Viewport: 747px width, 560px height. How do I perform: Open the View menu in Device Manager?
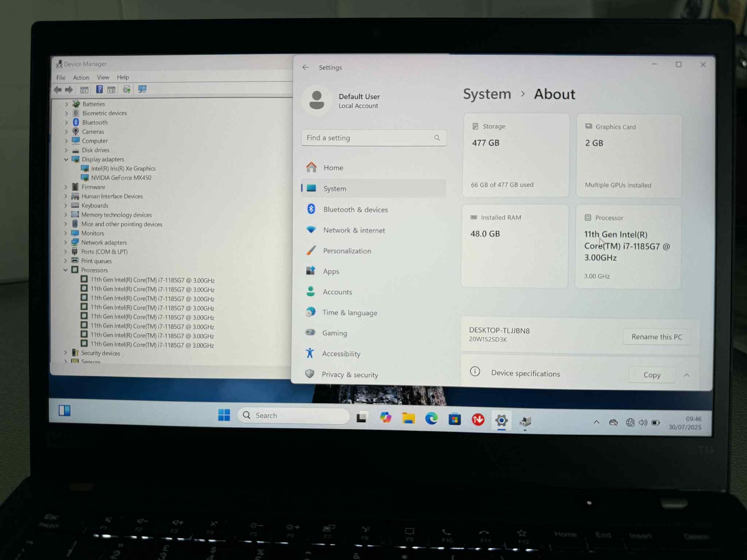coord(103,77)
